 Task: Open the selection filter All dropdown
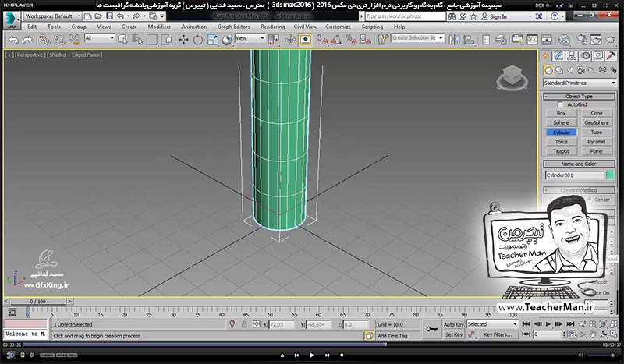100,38
